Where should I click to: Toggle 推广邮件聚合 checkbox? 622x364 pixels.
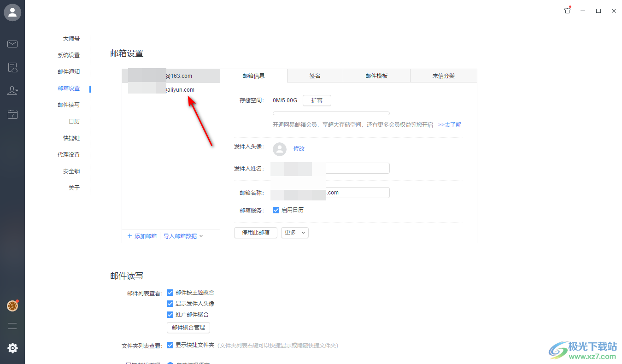pos(170,315)
